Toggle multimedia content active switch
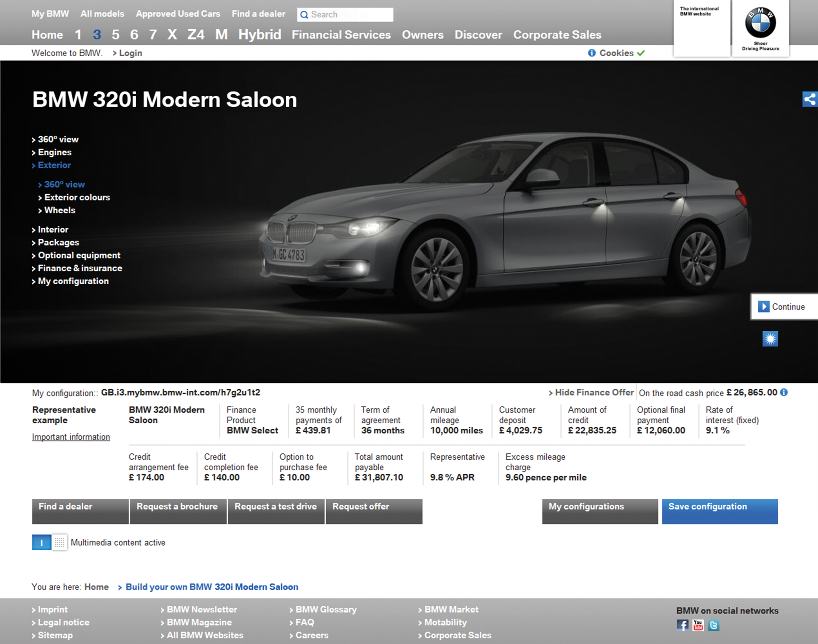The width and height of the screenshot is (818, 644). tap(42, 542)
